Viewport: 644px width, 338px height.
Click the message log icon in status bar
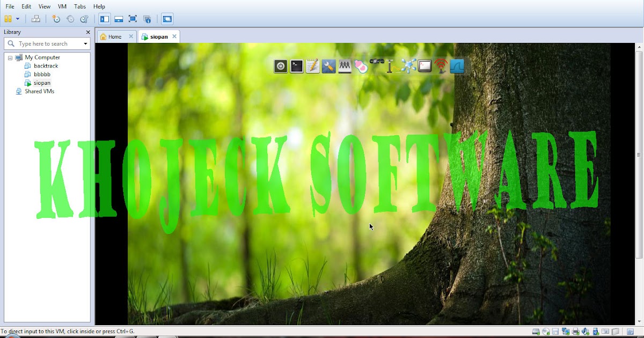(631, 332)
